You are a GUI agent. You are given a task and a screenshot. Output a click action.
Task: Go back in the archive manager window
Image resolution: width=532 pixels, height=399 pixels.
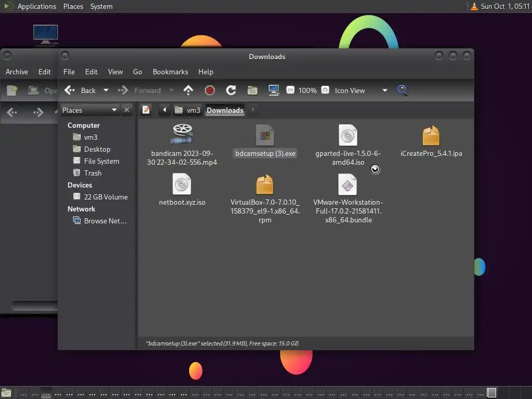[x=12, y=112]
